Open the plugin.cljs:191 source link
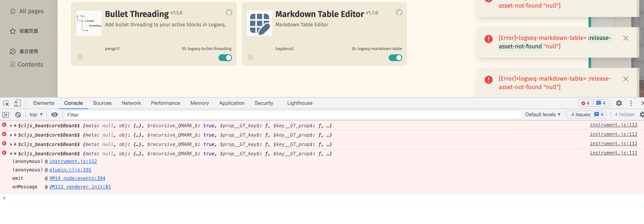Screen dimensions: 644x224 coord(70,170)
